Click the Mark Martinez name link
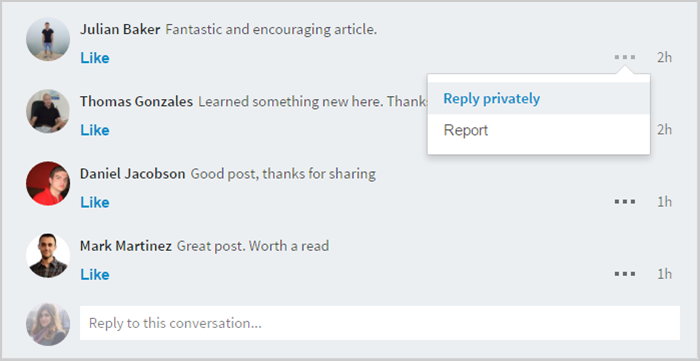 coord(126,246)
